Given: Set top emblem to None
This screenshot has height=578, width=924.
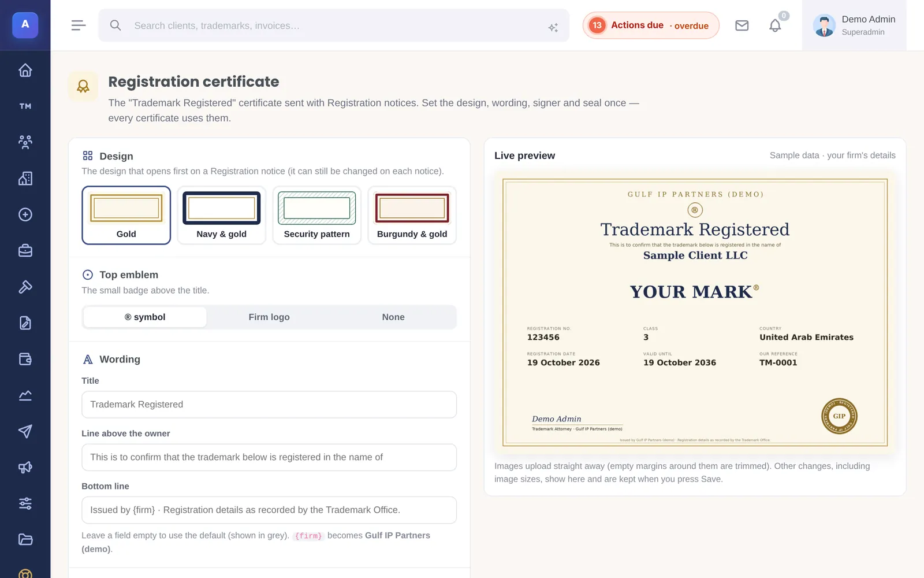Looking at the screenshot, I should [x=393, y=317].
